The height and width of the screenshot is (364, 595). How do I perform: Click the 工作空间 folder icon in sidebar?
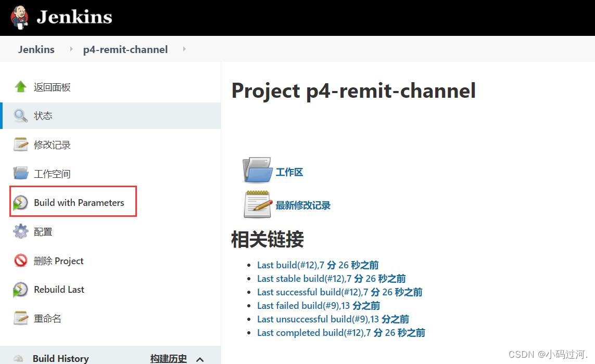click(x=20, y=173)
